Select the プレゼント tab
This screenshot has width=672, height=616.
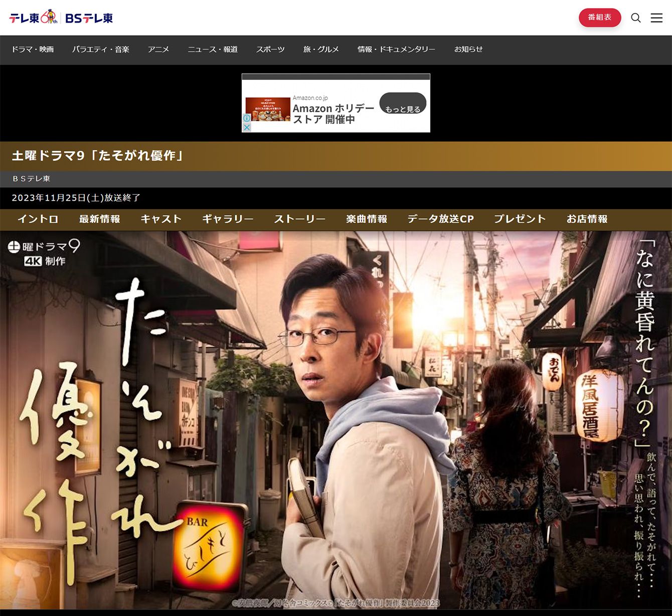click(x=520, y=219)
